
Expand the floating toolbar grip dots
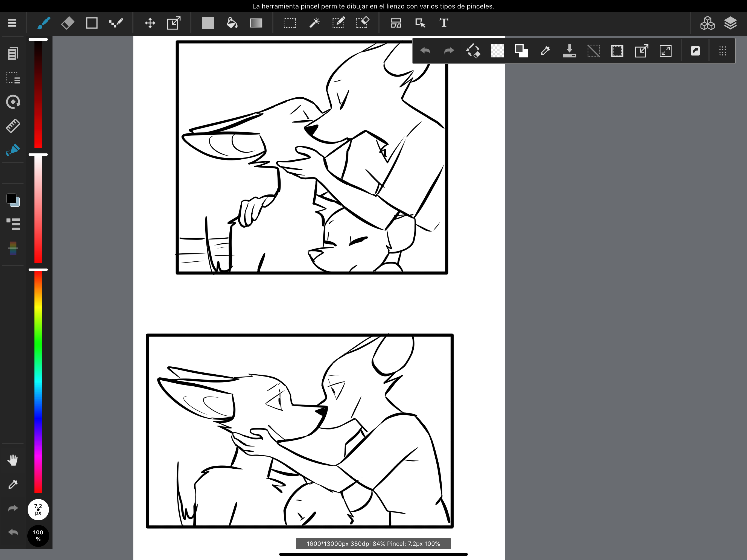tap(722, 51)
